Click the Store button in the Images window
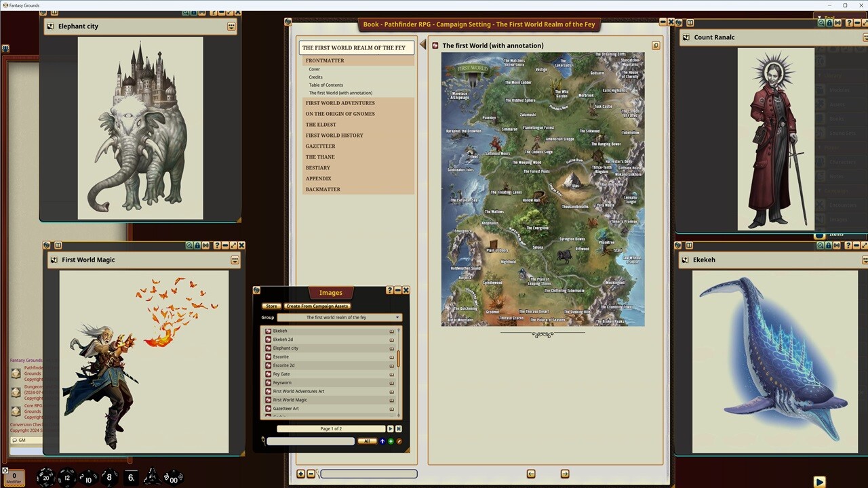The image size is (868, 488). click(271, 306)
